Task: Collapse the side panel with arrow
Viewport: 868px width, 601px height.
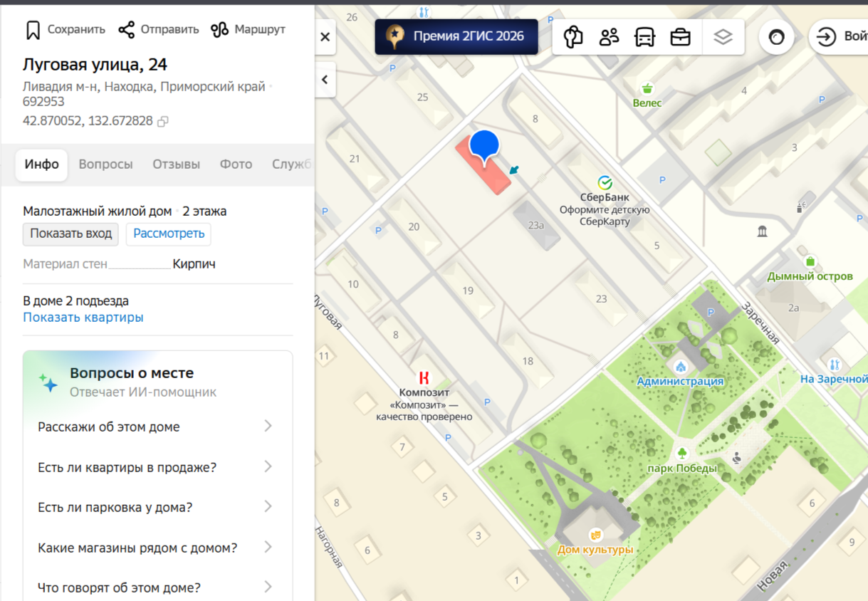Action: 325,79
